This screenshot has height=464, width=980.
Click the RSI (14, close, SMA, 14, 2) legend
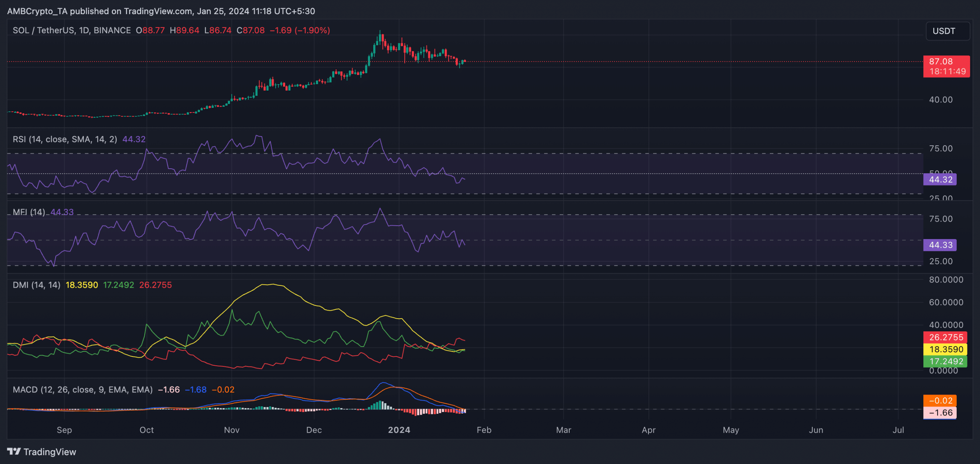pyautogui.click(x=65, y=139)
